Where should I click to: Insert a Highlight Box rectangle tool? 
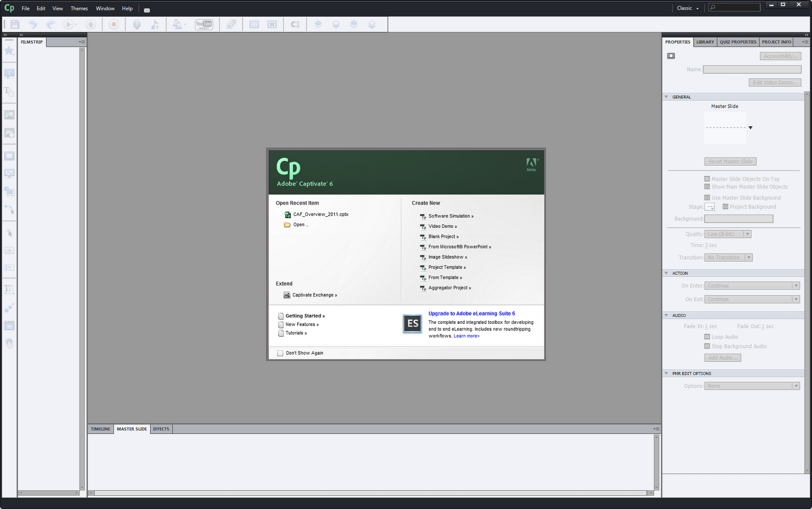click(x=9, y=156)
